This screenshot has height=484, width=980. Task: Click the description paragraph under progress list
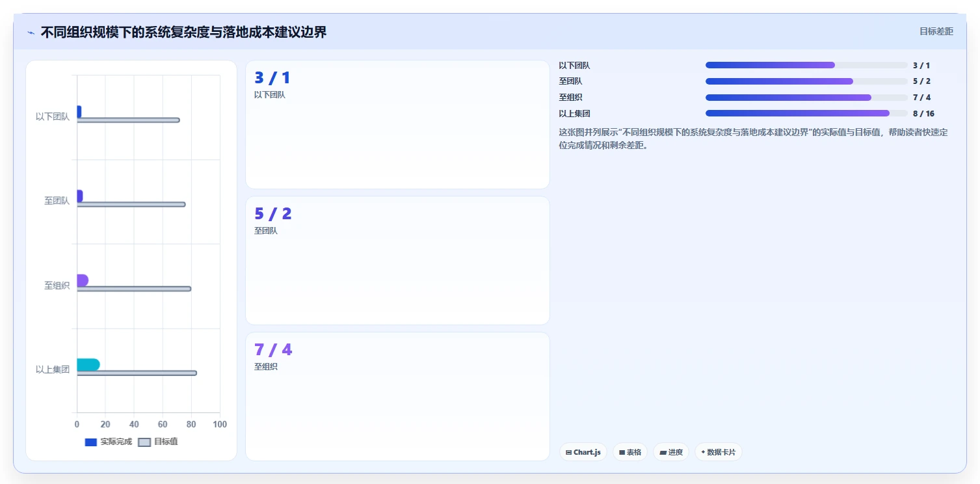(x=754, y=139)
